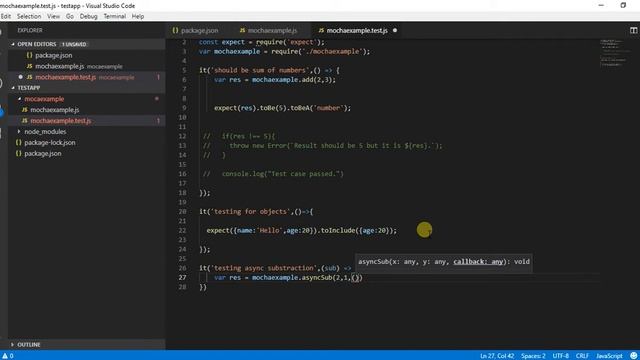Click the asyncSub signature hint popup
This screenshot has height=360, width=640.
(x=444, y=262)
